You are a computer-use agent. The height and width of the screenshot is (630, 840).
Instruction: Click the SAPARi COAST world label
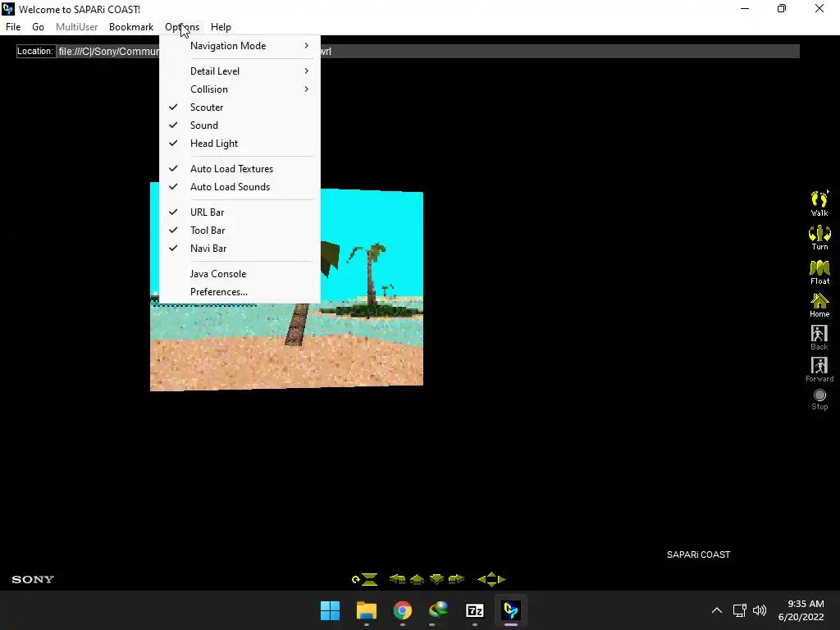(698, 555)
